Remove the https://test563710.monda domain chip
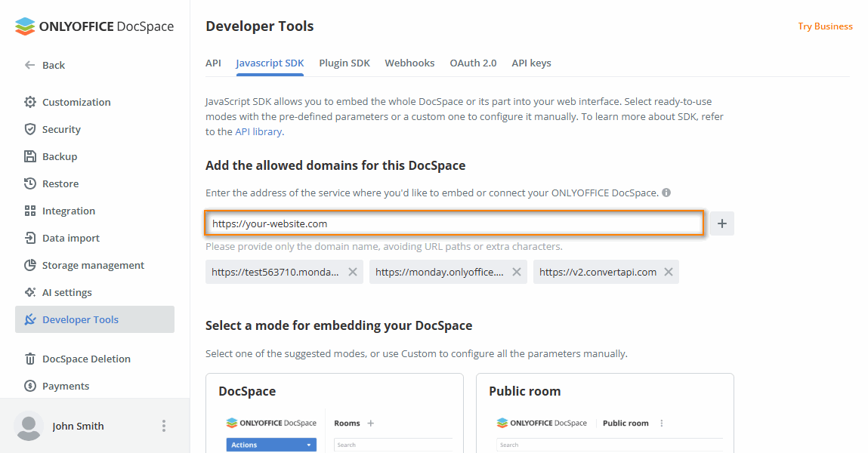The width and height of the screenshot is (868, 453). click(x=353, y=272)
